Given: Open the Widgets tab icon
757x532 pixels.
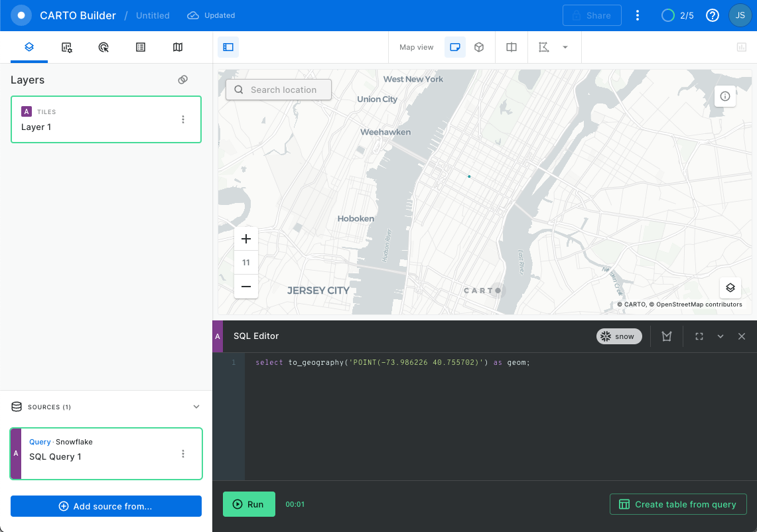Looking at the screenshot, I should 66,47.
